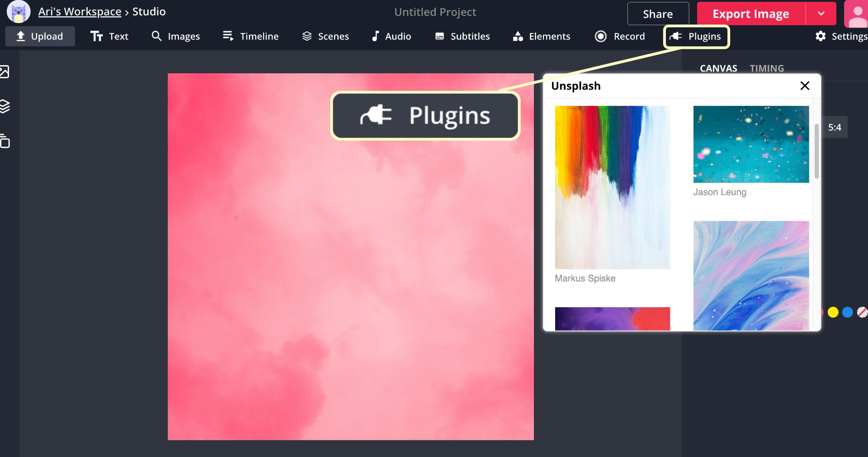Click the Unsplash panel scrollbar

[816, 151]
